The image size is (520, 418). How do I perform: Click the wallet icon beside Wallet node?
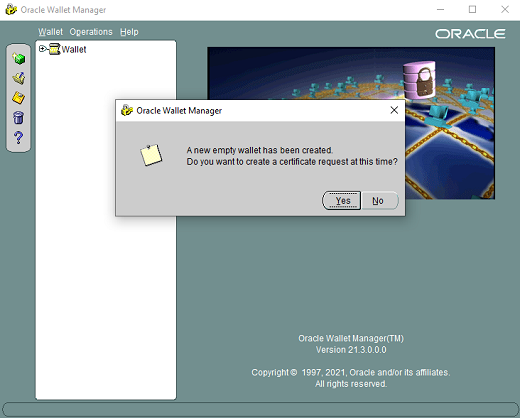tap(54, 49)
